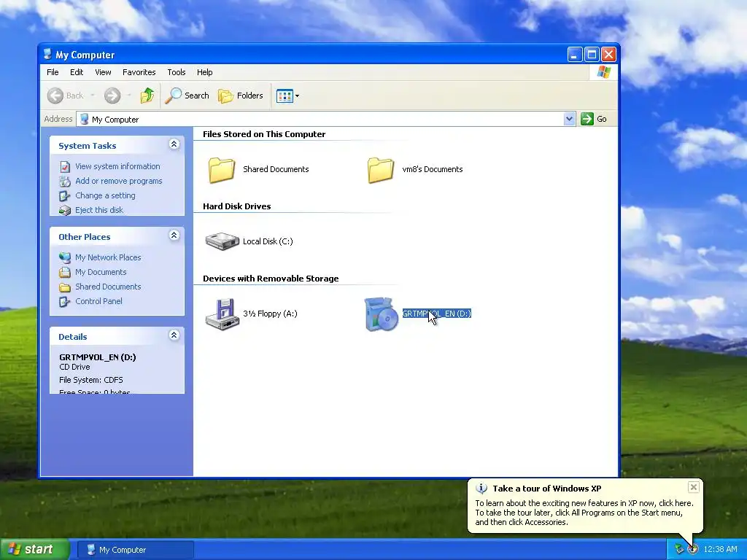Expand the Address bar dropdown
Image resolution: width=747 pixels, height=560 pixels.
[x=569, y=119]
